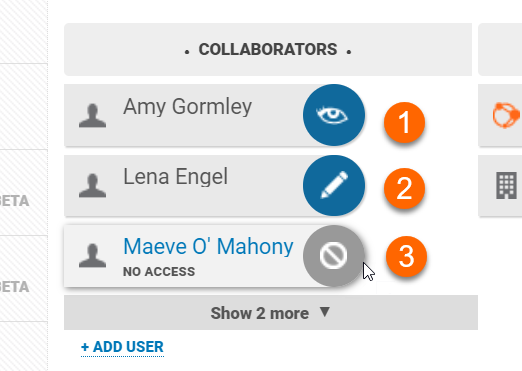The image size is (522, 371).
Task: Click Maeve O' Mahony's user avatar icon
Action: pyautogui.click(x=92, y=256)
